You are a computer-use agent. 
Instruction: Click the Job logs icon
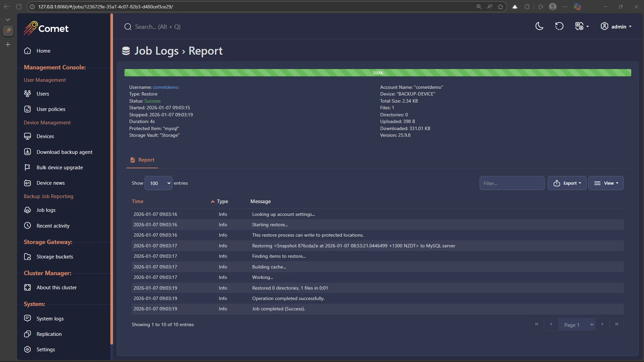click(x=28, y=210)
